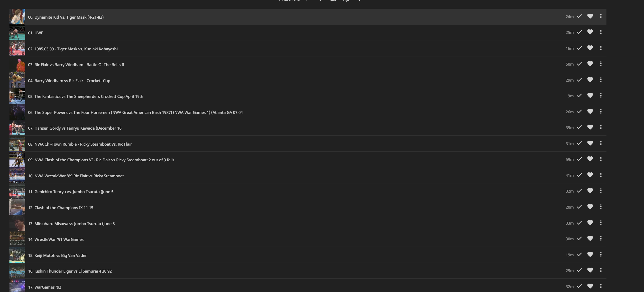Image resolution: width=644 pixels, height=292 pixels.
Task: Open 13. Mitsuharu Misawa vs Jumbo Tsuruta title
Action: (71, 224)
